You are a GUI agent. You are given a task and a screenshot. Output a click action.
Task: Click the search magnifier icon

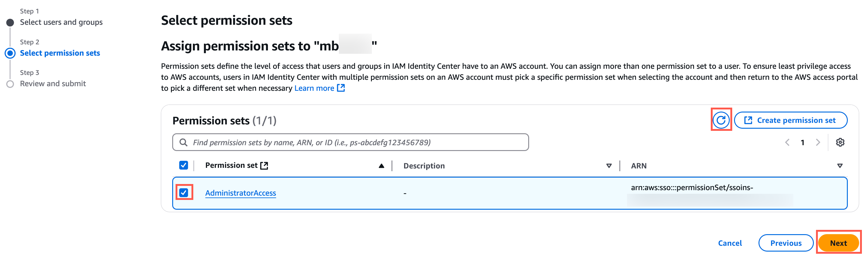(183, 142)
